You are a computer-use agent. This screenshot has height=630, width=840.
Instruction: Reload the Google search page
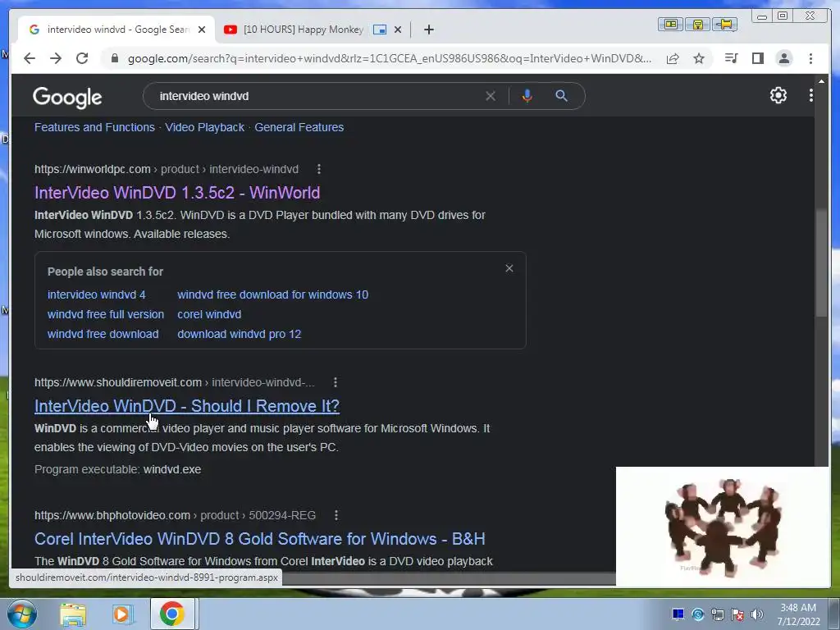(82, 58)
